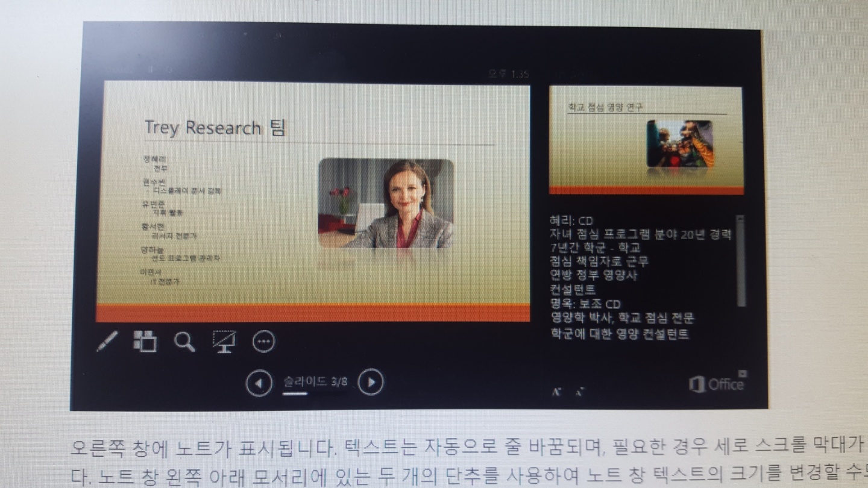This screenshot has height=488, width=868.
Task: Click the photo inside next slide preview
Action: (x=680, y=143)
